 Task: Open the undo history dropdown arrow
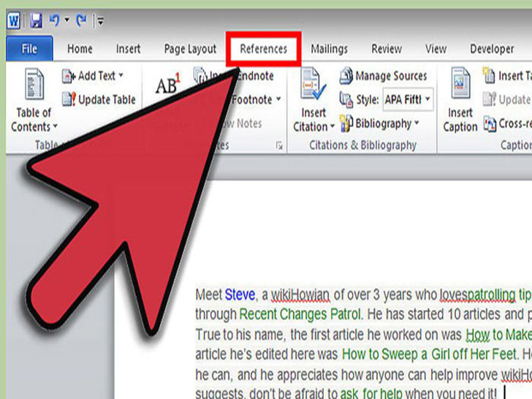click(66, 20)
